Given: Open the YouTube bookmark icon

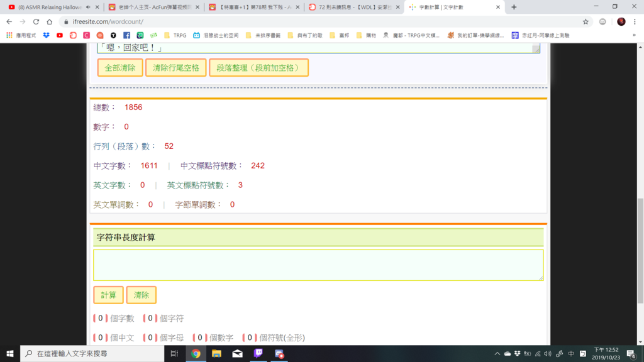Looking at the screenshot, I should tap(60, 35).
